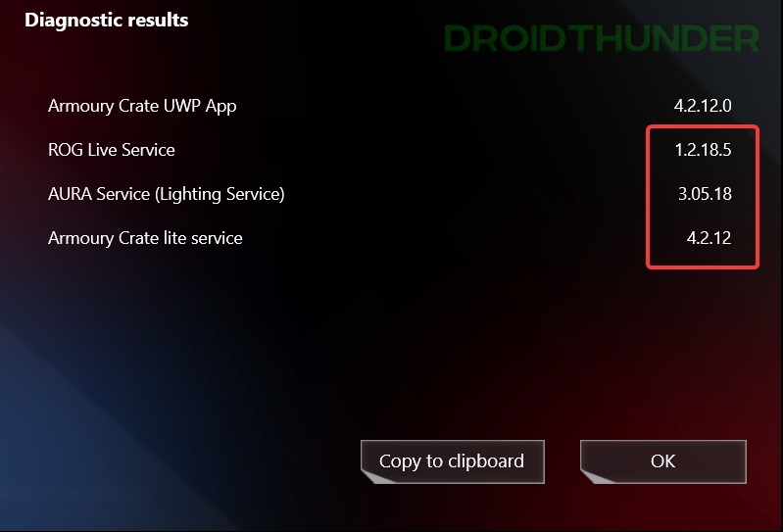
Task: Click the DROIDTHUNDER watermark text
Action: 602,38
